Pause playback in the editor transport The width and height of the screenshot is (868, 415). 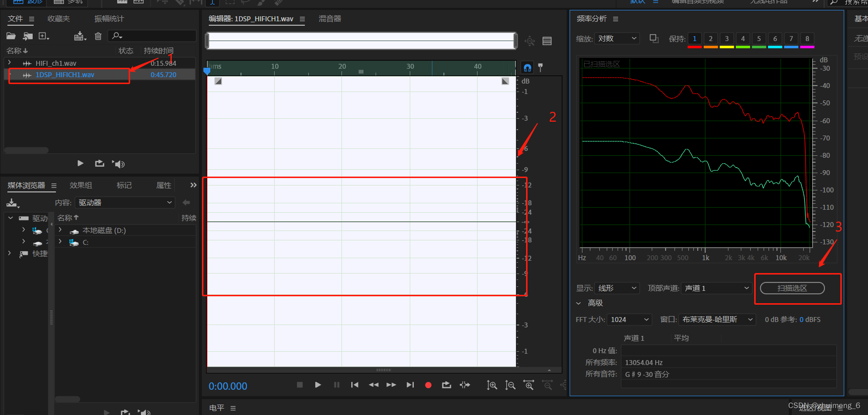point(337,385)
